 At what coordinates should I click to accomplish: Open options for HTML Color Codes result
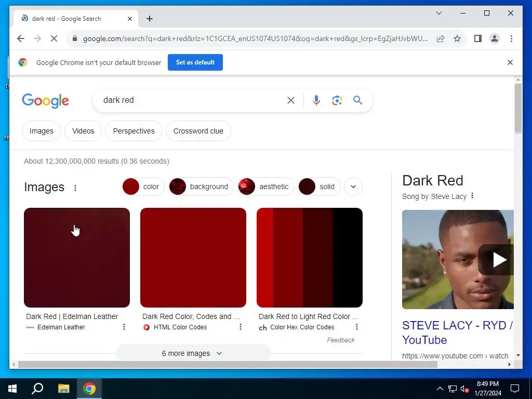(x=241, y=327)
